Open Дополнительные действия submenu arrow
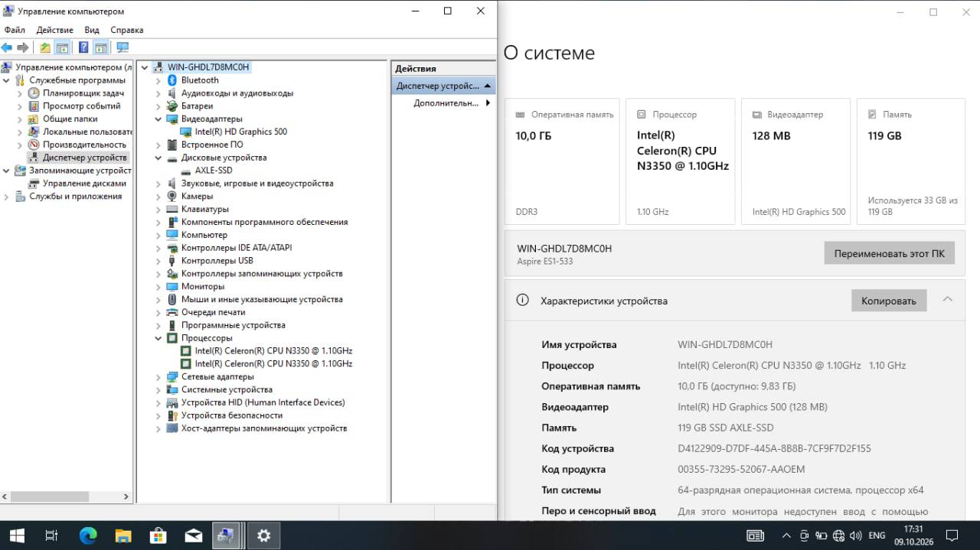Viewport: 980px width, 550px height. click(x=488, y=103)
